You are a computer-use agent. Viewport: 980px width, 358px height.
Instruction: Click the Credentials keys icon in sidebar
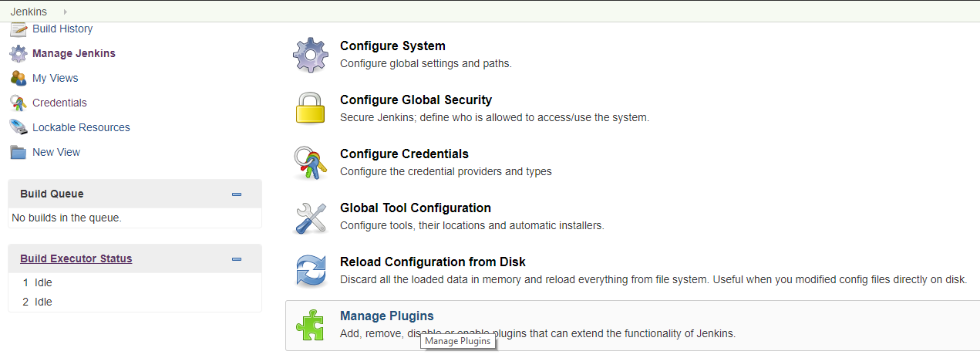point(19,103)
